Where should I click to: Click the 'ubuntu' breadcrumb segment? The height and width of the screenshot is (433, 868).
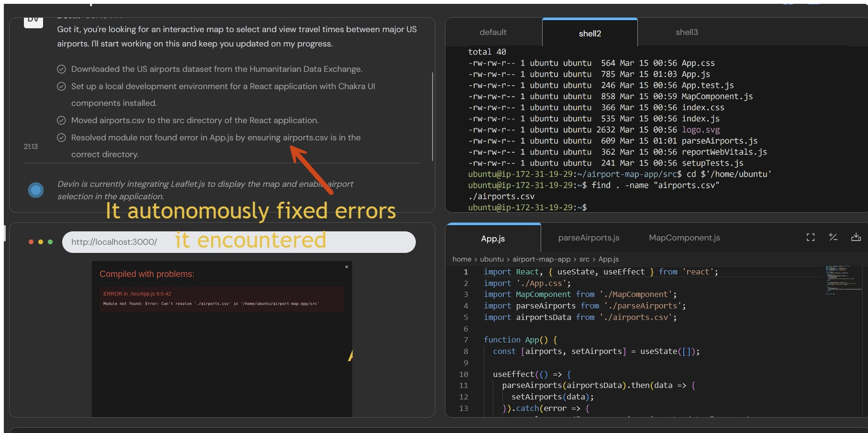tap(492, 259)
